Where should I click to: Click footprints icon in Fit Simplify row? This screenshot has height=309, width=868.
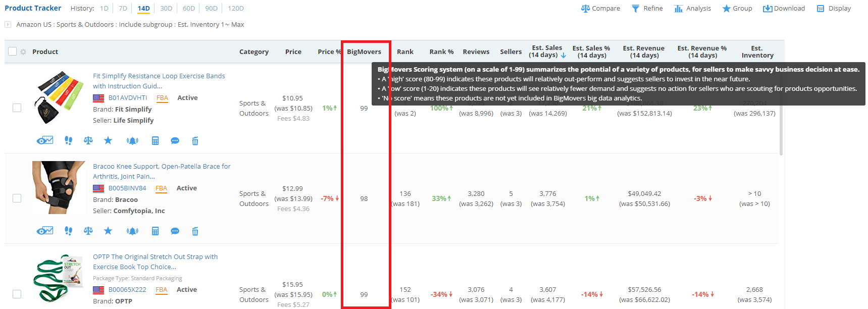point(69,140)
